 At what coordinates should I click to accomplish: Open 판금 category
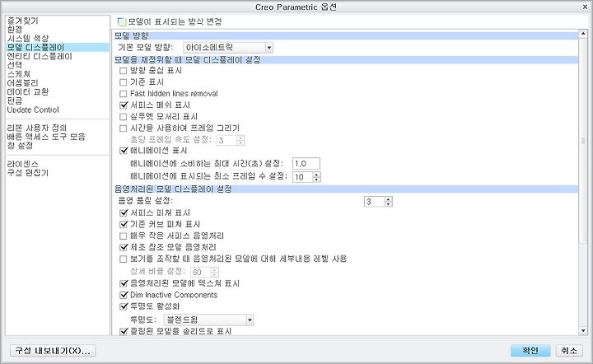[x=15, y=100]
